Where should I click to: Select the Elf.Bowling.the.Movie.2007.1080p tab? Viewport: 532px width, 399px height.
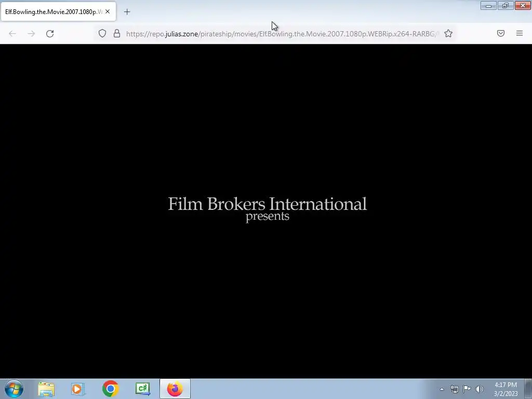[58, 11]
